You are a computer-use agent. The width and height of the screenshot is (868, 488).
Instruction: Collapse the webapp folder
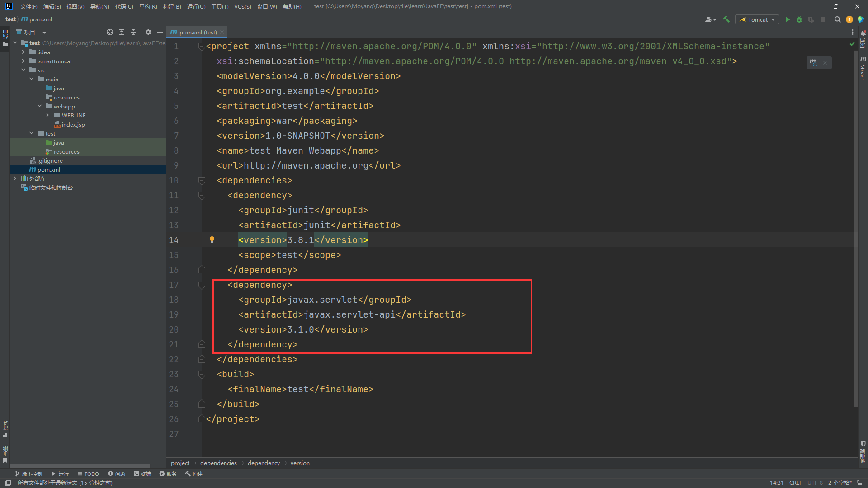pos(40,106)
